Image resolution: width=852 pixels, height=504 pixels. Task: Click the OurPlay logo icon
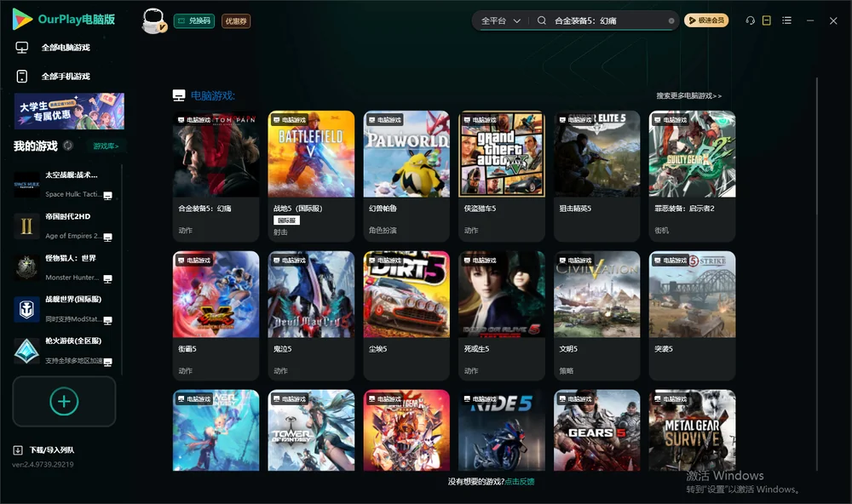(22, 19)
